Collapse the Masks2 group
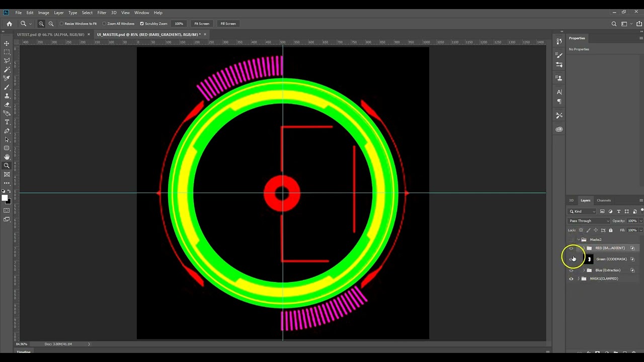The image size is (644, 362). pyautogui.click(x=579, y=240)
